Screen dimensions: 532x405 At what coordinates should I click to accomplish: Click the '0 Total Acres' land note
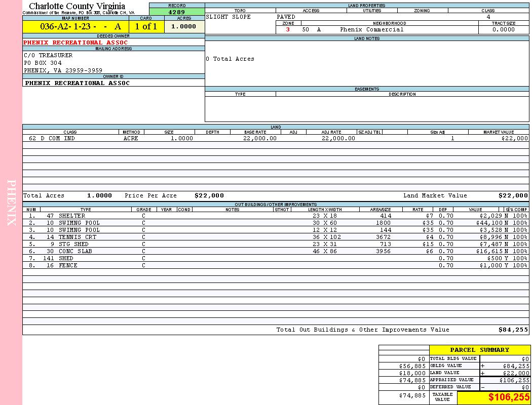230,59
